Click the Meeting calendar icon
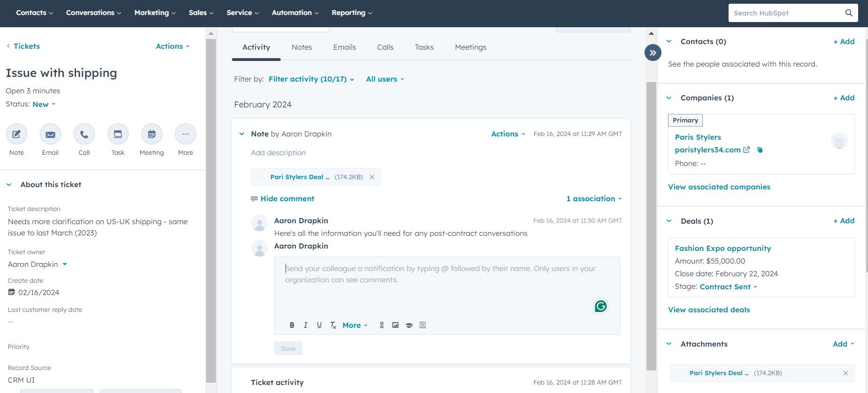 tap(152, 134)
